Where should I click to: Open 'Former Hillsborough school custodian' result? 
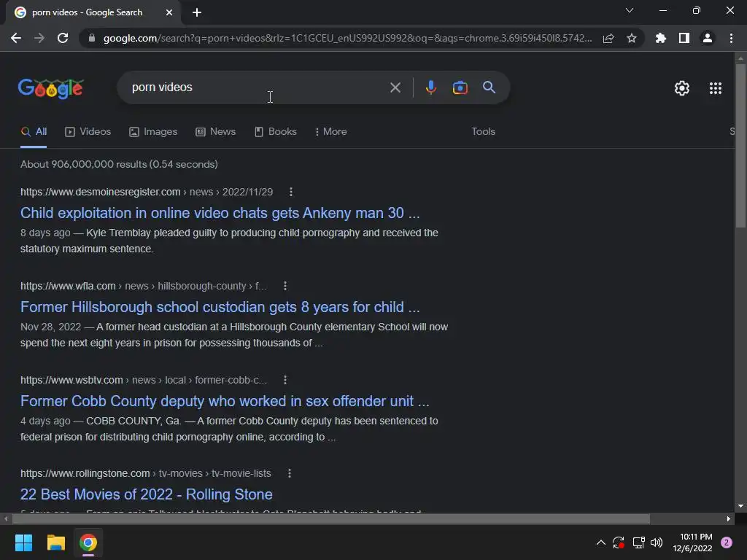220,307
